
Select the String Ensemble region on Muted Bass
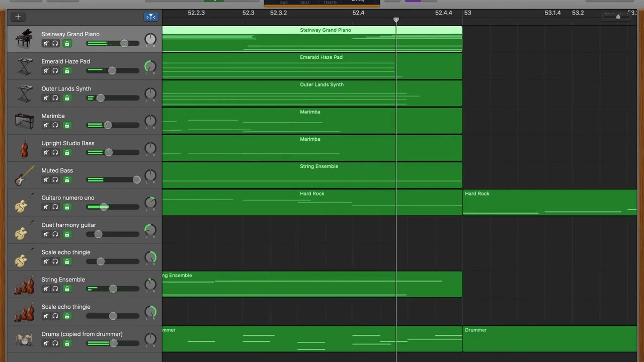(x=312, y=175)
